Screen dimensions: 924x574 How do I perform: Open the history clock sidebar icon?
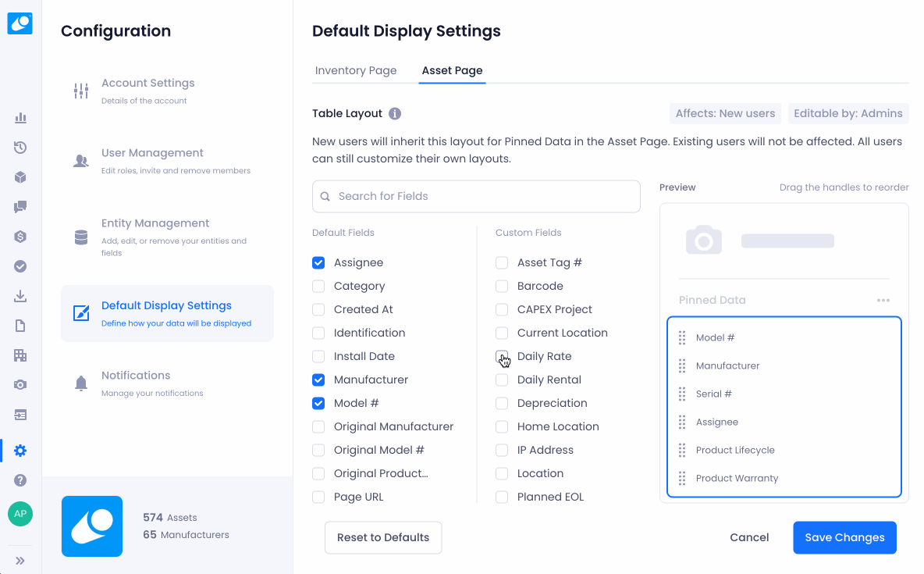[20, 148]
